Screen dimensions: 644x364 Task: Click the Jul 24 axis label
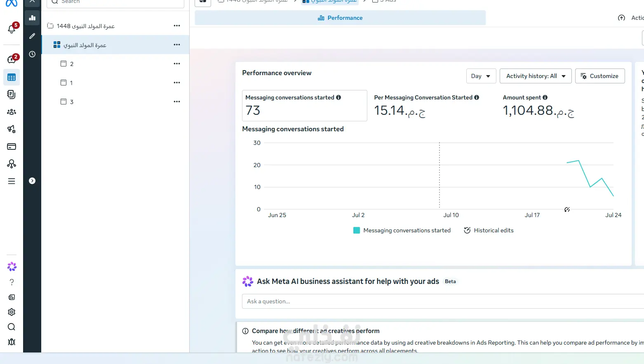pyautogui.click(x=613, y=215)
